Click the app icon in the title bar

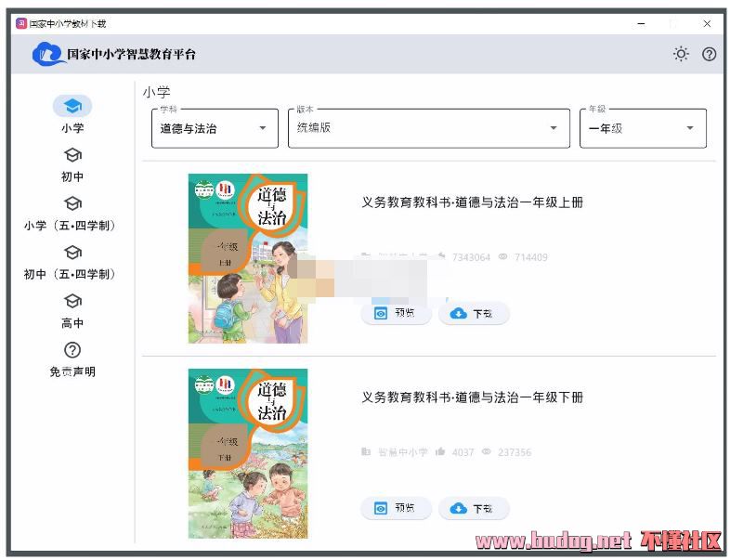coord(21,23)
